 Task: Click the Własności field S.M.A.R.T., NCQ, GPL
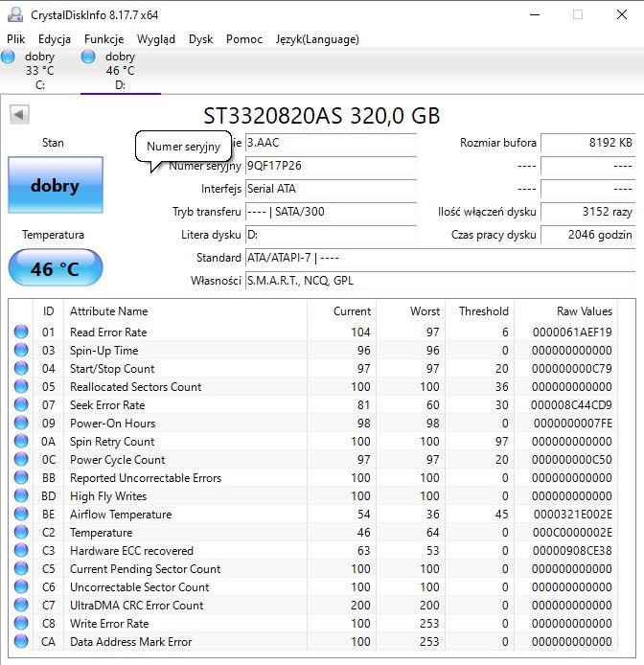click(x=441, y=281)
